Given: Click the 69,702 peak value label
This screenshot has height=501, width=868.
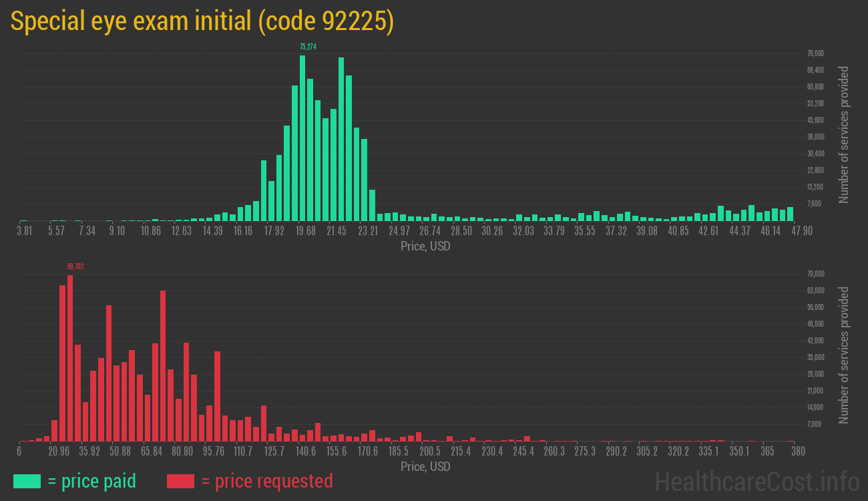Looking at the screenshot, I should coord(75,267).
